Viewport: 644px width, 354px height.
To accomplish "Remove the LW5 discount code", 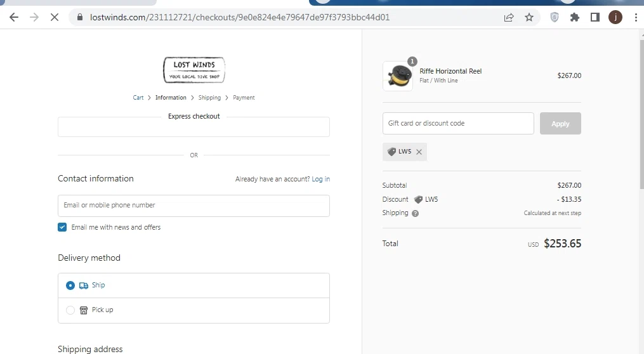I will click(x=419, y=152).
